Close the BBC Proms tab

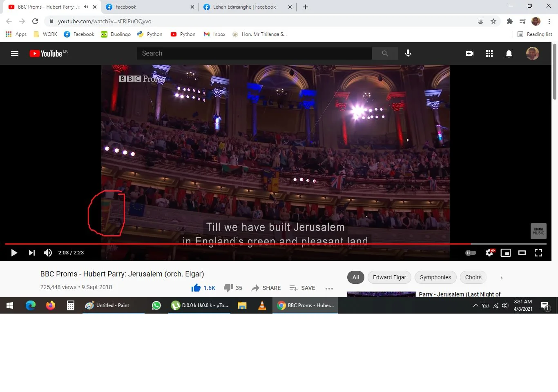tap(95, 7)
